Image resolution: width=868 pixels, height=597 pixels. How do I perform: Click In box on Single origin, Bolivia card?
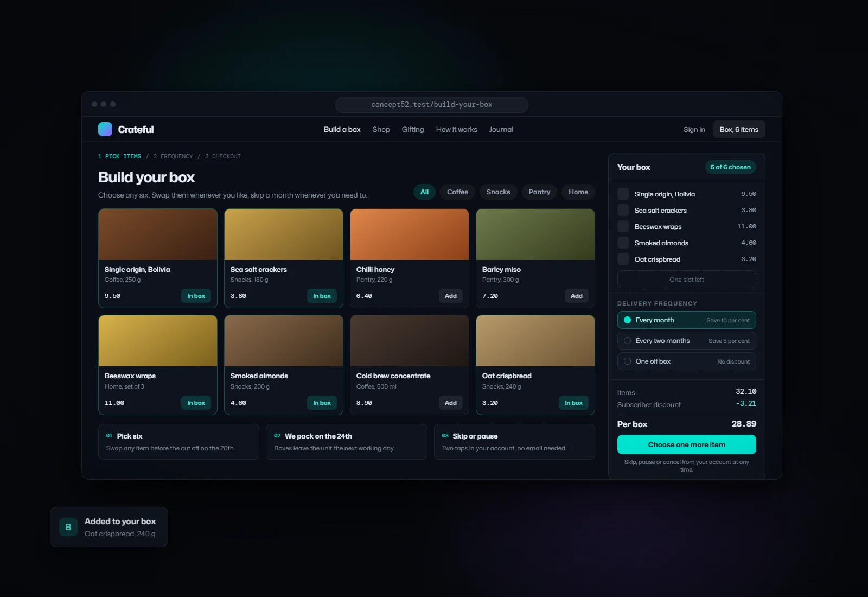196,296
